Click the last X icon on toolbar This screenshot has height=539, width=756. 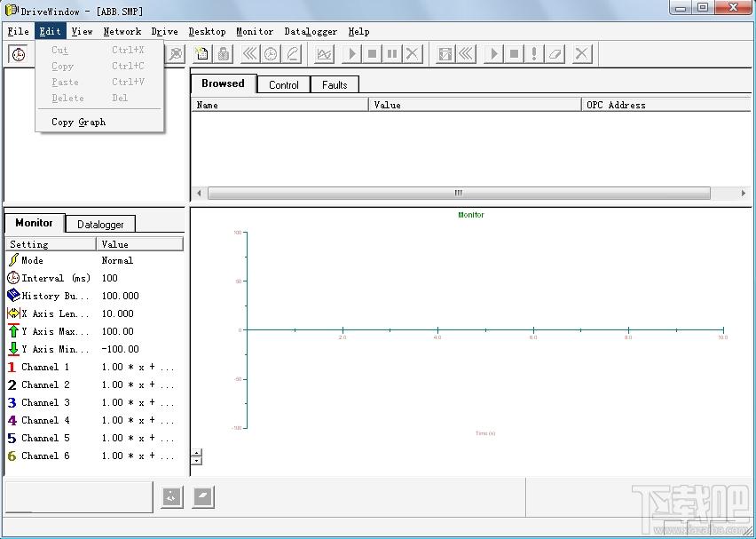point(582,53)
